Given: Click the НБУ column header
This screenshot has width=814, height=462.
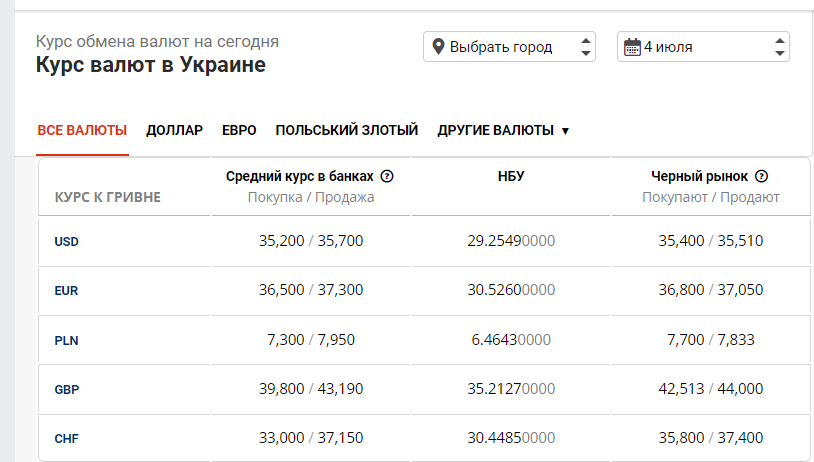Looking at the screenshot, I should click(511, 177).
